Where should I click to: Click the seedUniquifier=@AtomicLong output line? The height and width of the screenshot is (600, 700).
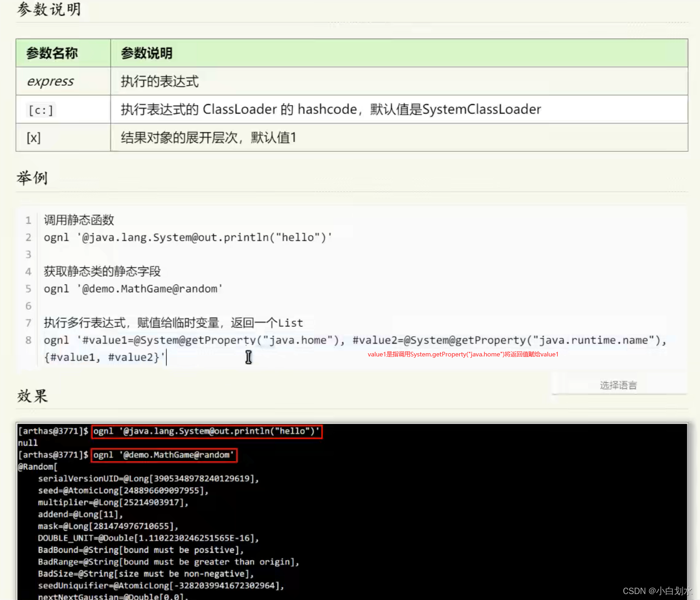(161, 586)
